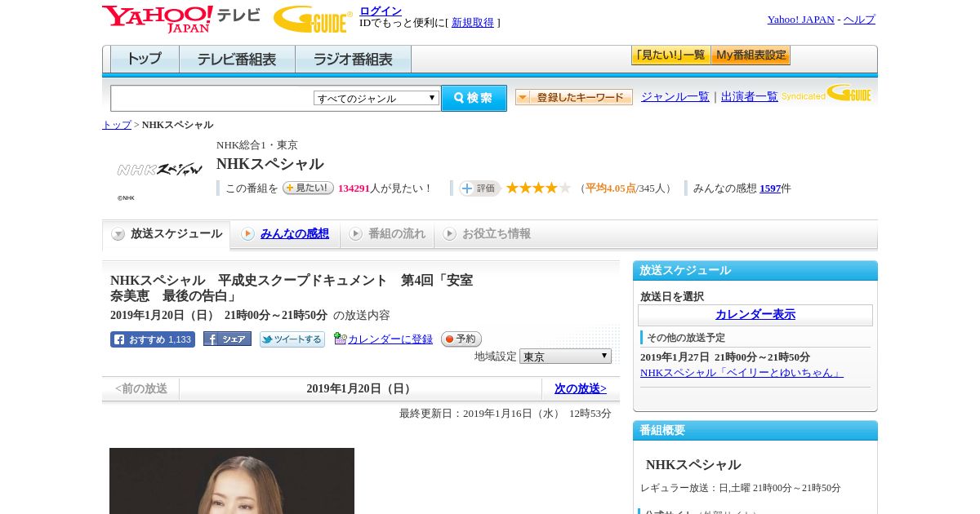This screenshot has width=980, height=514.
Task: Open the ヘルプ link
Action: point(859,20)
